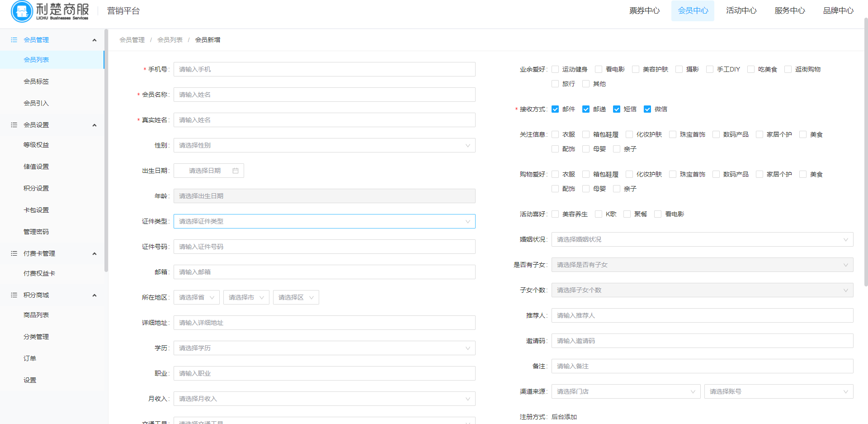Click the 利楚商服 logo icon
This screenshot has height=424, width=868.
(22, 11)
